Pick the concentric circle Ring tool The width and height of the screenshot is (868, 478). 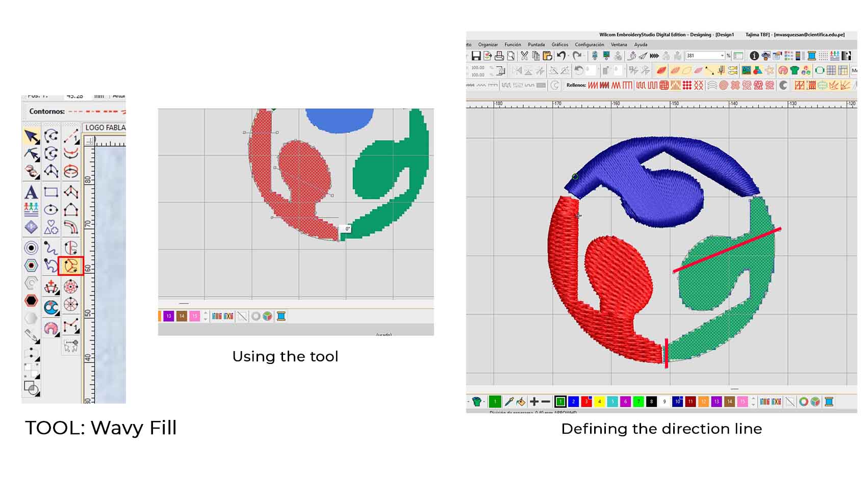(31, 248)
